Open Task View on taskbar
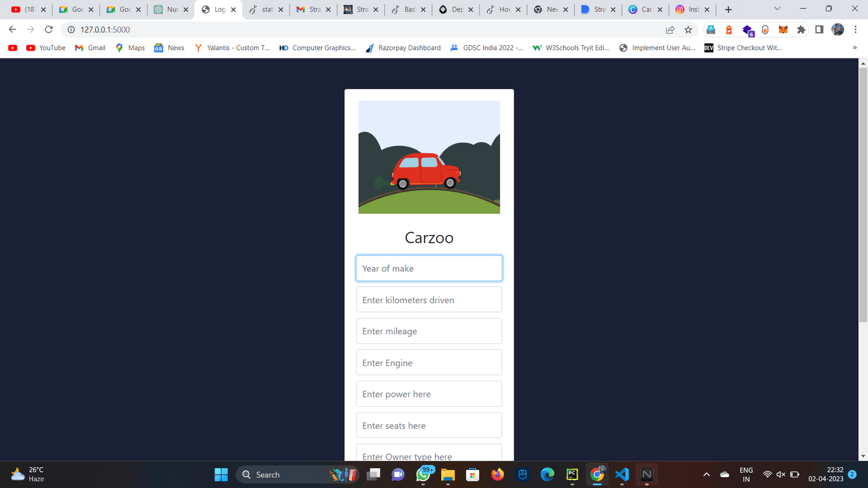The image size is (868, 488). (374, 475)
